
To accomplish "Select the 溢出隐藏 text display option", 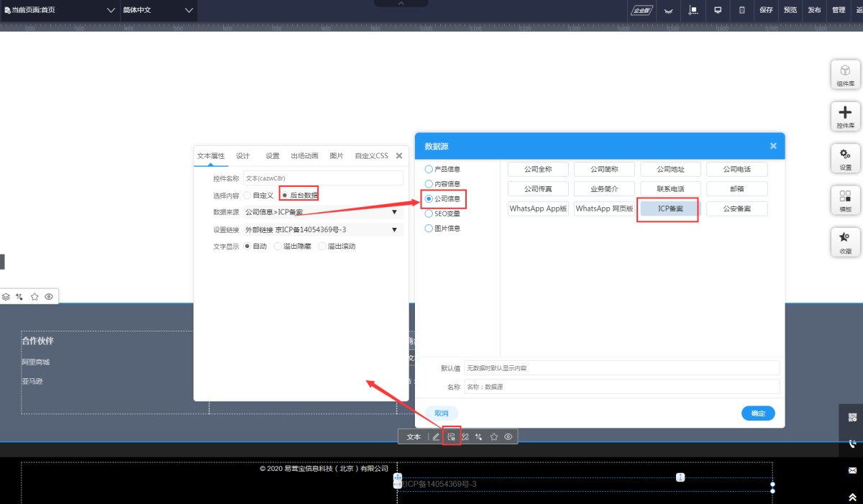I will coord(278,246).
